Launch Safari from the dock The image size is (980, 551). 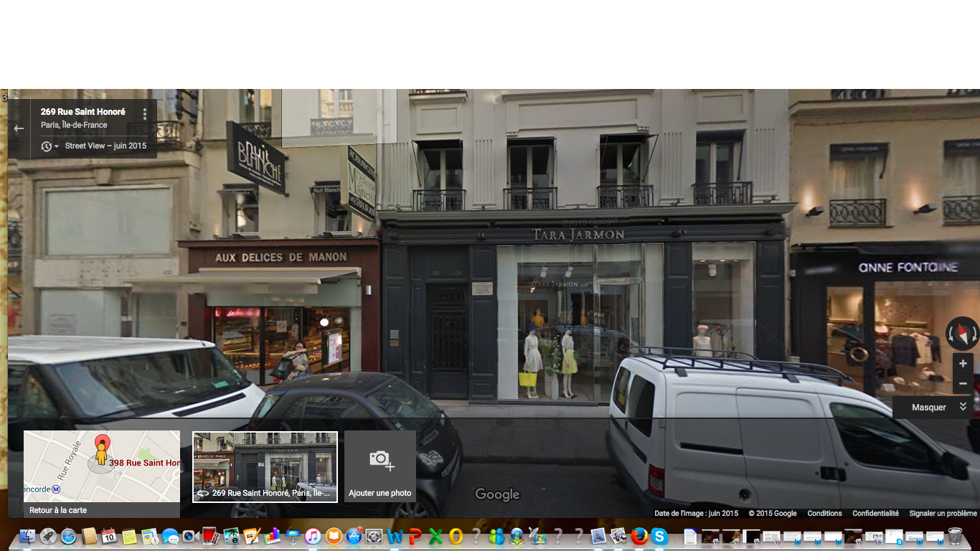click(x=68, y=536)
